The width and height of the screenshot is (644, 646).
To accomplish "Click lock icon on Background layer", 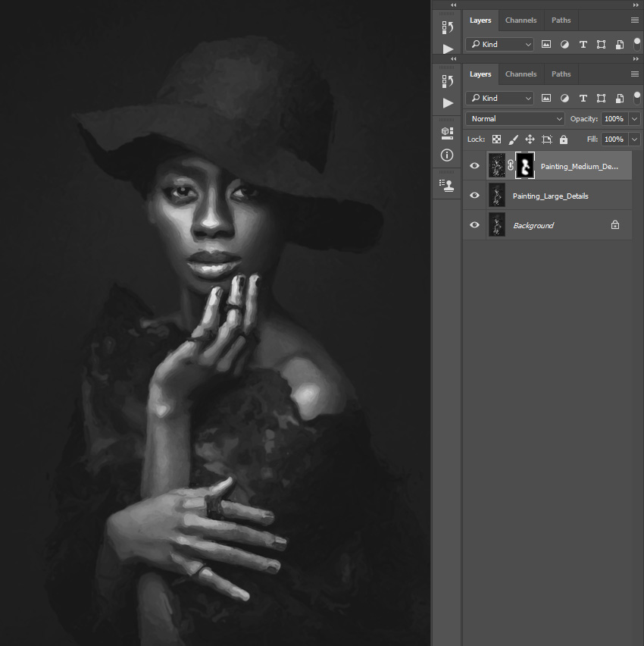I will [x=614, y=224].
